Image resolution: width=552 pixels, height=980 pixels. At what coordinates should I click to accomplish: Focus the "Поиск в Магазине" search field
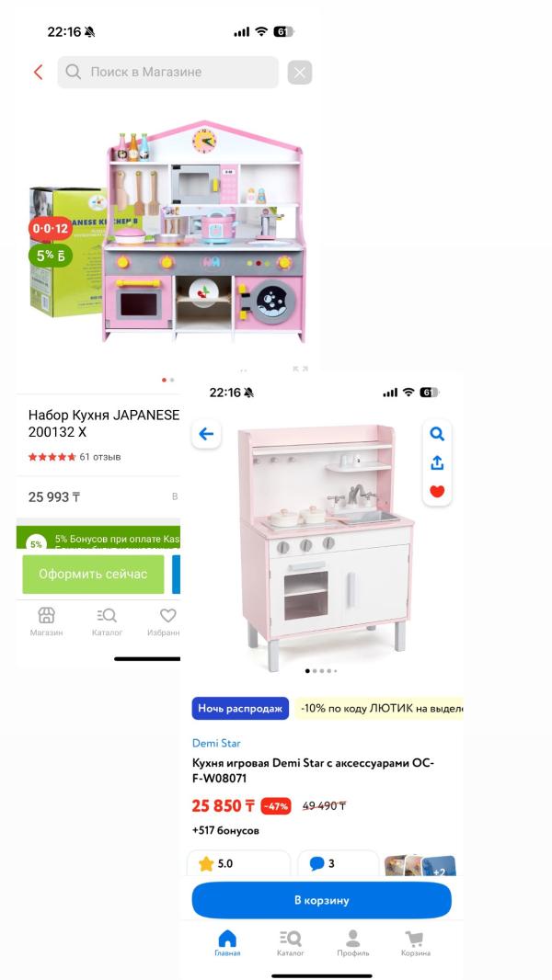tap(168, 72)
